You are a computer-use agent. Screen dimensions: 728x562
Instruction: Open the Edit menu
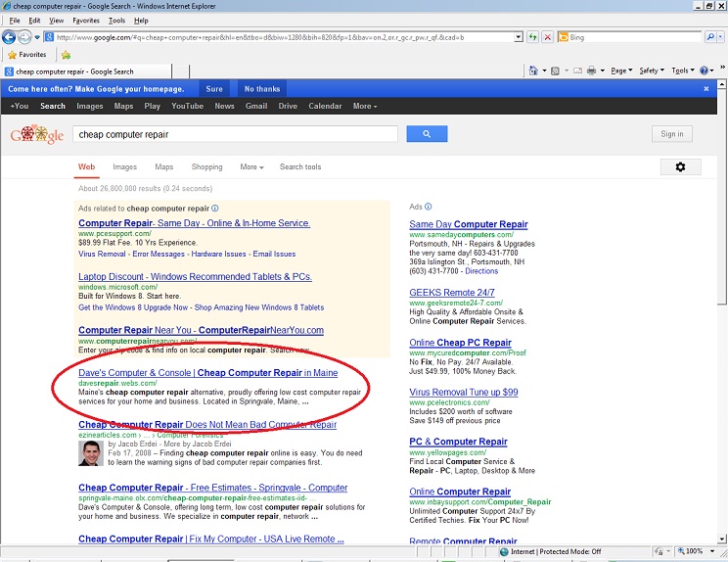pos(34,21)
